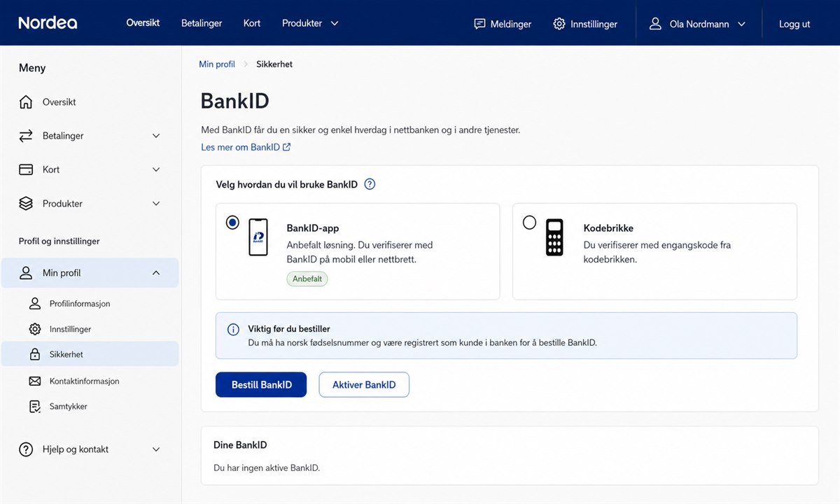Screen dimensions: 840x504
Task: Open Les mer om BankID link
Action: (x=246, y=147)
